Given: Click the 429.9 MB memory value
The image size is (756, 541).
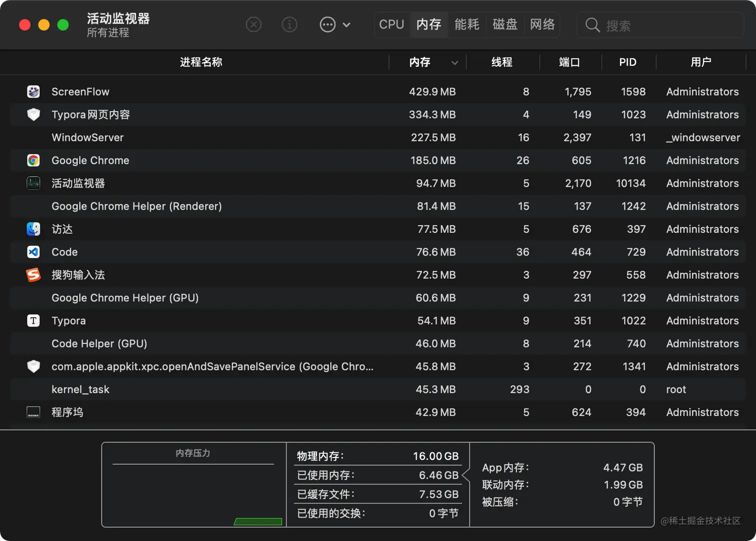Looking at the screenshot, I should tap(432, 91).
